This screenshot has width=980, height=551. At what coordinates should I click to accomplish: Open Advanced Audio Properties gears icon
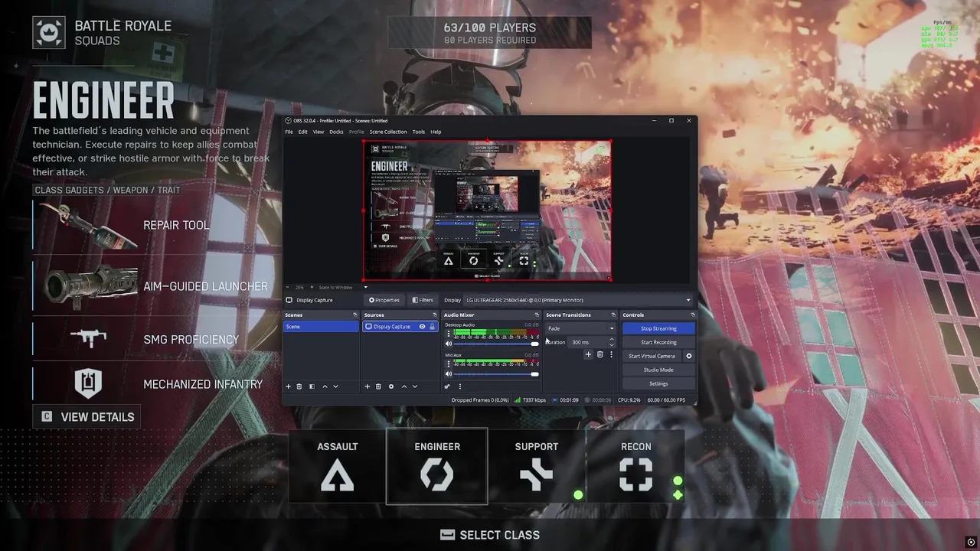448,386
